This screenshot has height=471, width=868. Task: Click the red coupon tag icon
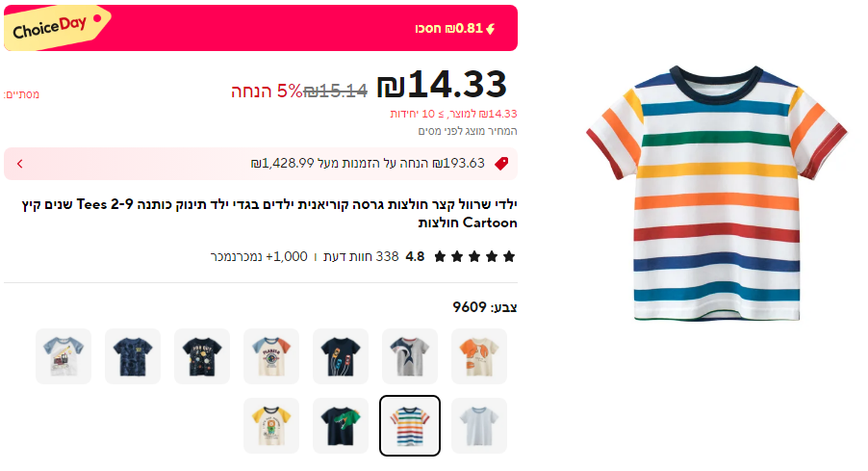(x=501, y=164)
